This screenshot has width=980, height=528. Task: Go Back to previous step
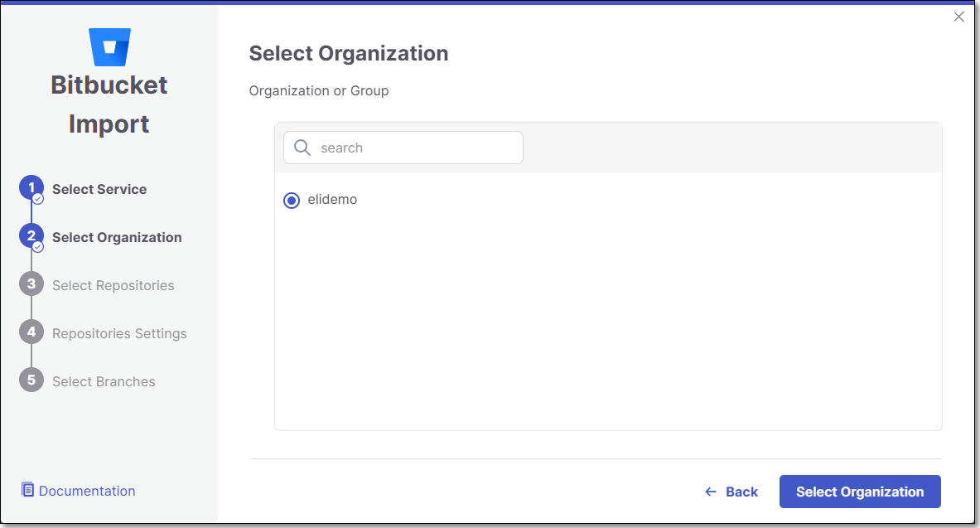[731, 492]
